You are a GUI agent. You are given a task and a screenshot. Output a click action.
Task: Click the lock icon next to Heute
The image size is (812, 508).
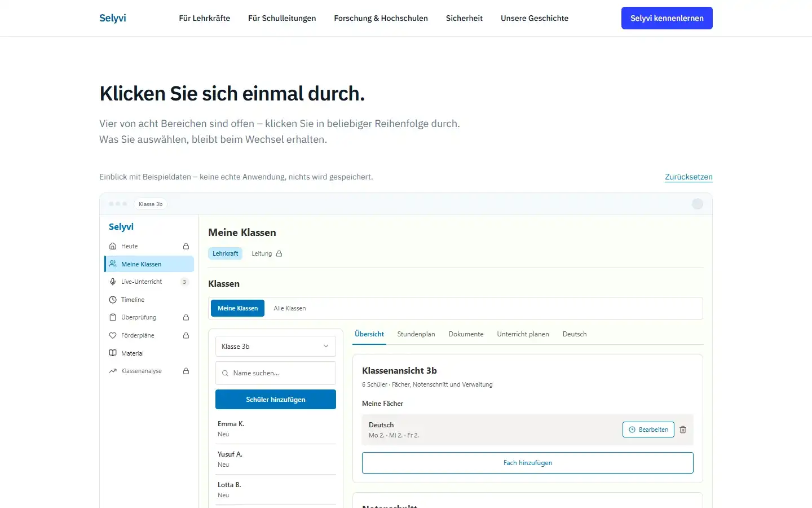(186, 246)
